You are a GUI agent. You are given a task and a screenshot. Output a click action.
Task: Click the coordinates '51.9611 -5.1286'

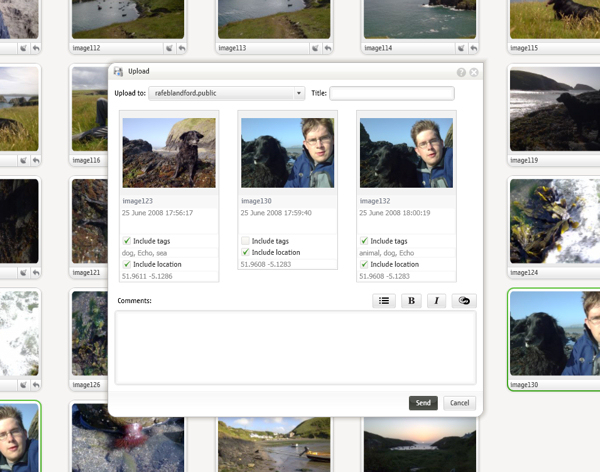pyautogui.click(x=147, y=276)
